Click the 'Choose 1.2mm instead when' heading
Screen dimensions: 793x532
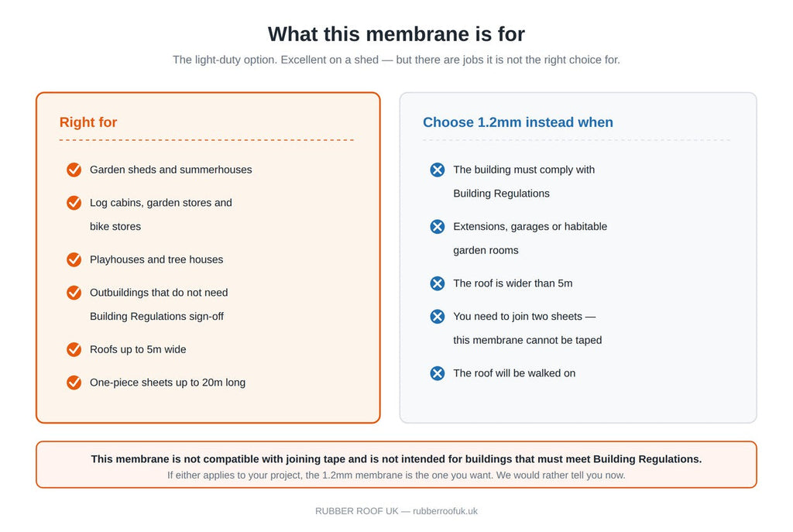(x=518, y=122)
